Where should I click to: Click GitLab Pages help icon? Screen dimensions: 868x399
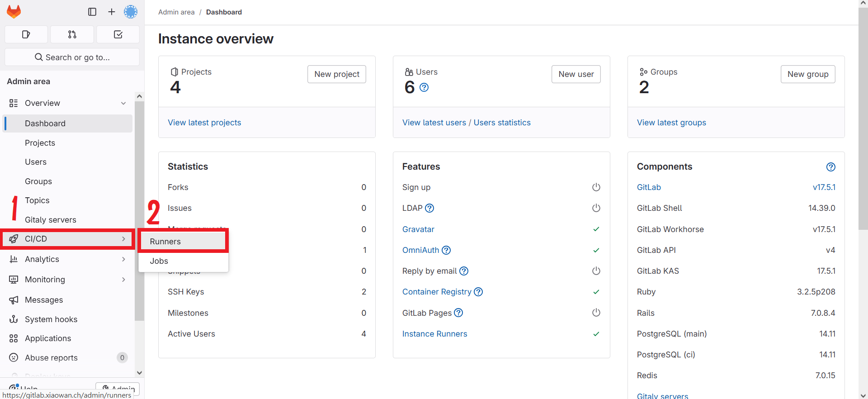click(x=458, y=313)
